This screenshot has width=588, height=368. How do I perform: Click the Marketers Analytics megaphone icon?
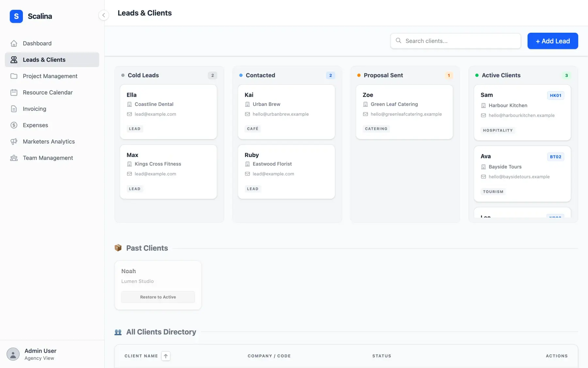(14, 141)
